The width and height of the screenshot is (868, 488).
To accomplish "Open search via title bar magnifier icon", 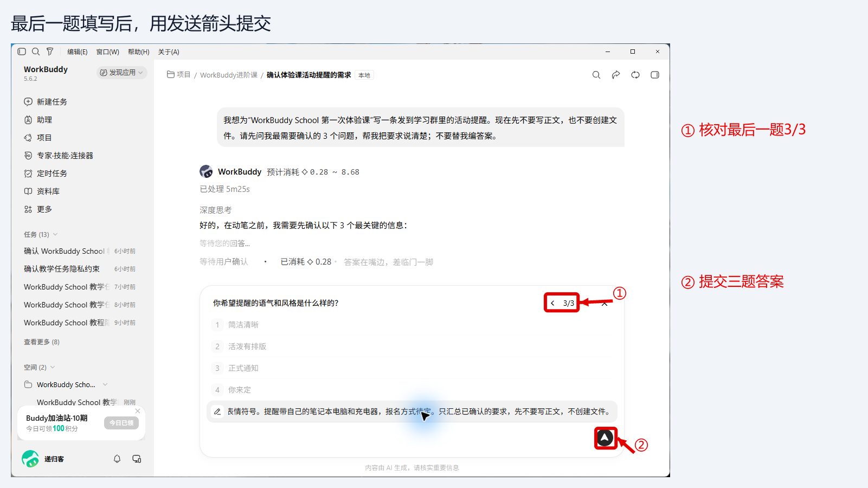I will 36,52.
